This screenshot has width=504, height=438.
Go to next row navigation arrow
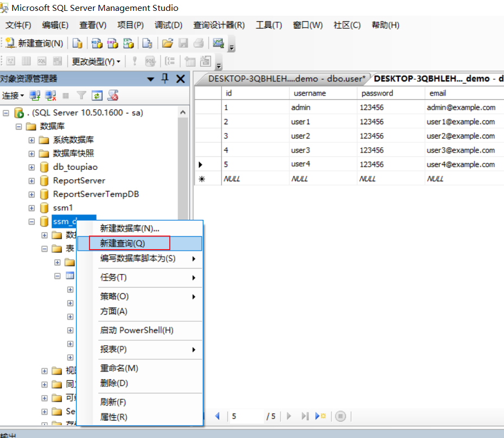289,416
